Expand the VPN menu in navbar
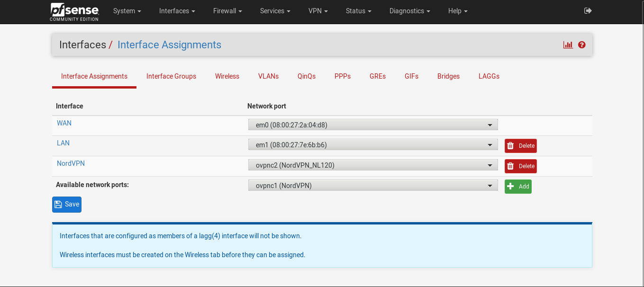The height and width of the screenshot is (287, 644). point(318,11)
